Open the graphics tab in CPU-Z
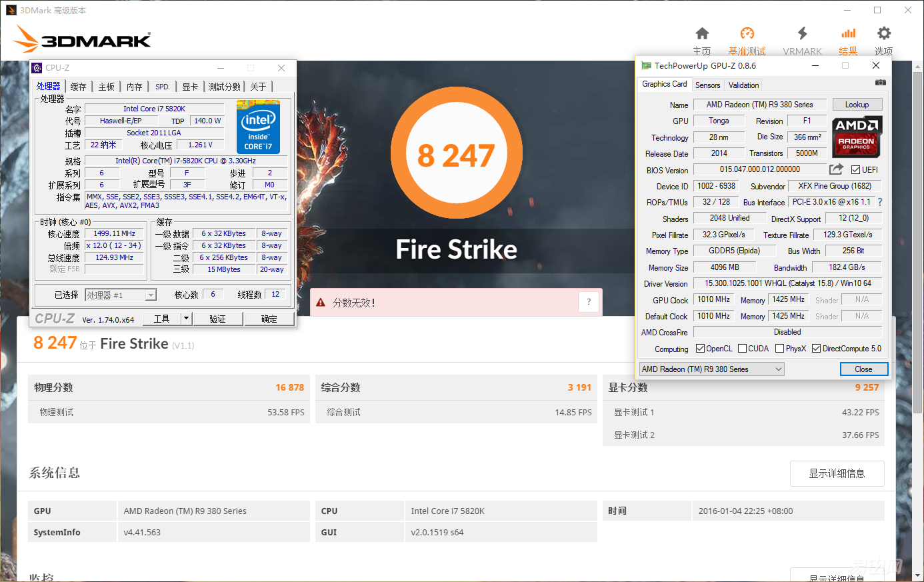Viewport: 924px width, 582px height. tap(190, 87)
